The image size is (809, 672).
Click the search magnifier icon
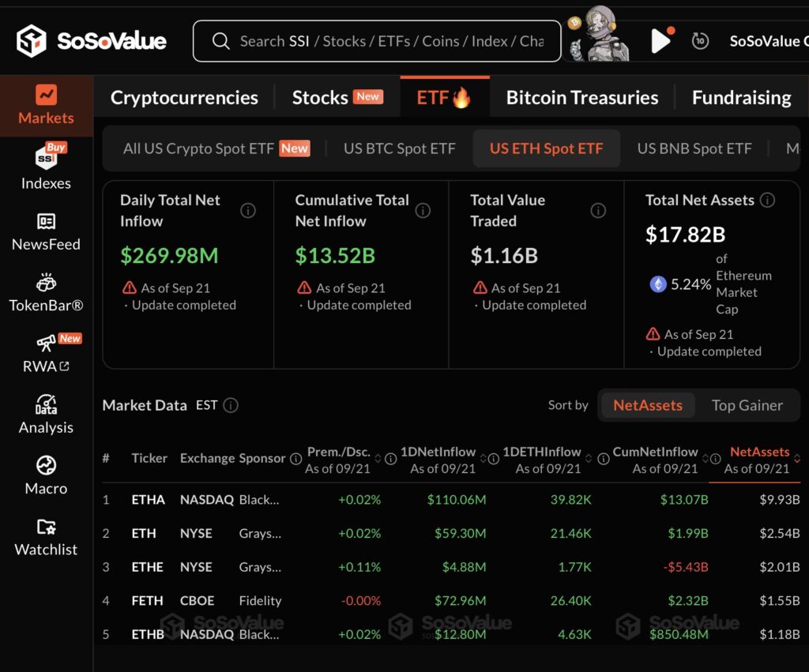pyautogui.click(x=221, y=41)
